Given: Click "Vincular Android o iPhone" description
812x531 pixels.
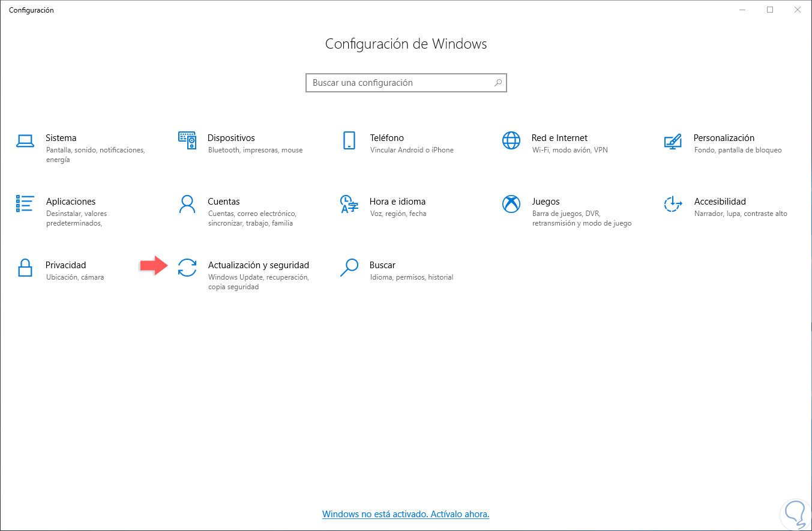Looking at the screenshot, I should (412, 150).
